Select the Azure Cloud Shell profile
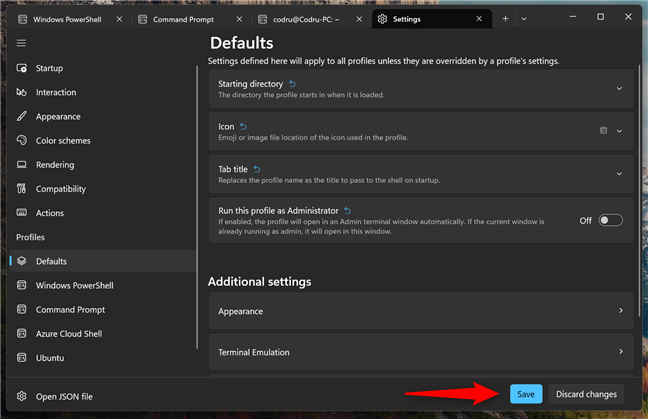Image resolution: width=648 pixels, height=419 pixels. (102, 333)
